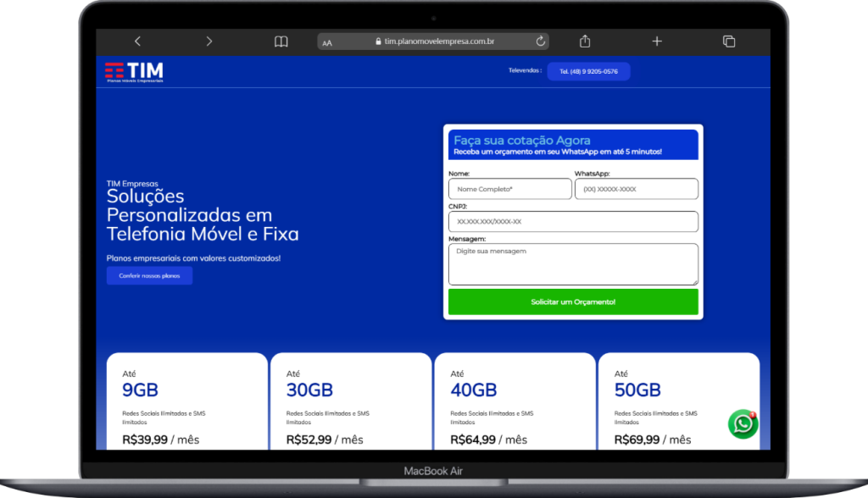Select the CNPJ input field
The image size is (868, 498).
pos(573,222)
